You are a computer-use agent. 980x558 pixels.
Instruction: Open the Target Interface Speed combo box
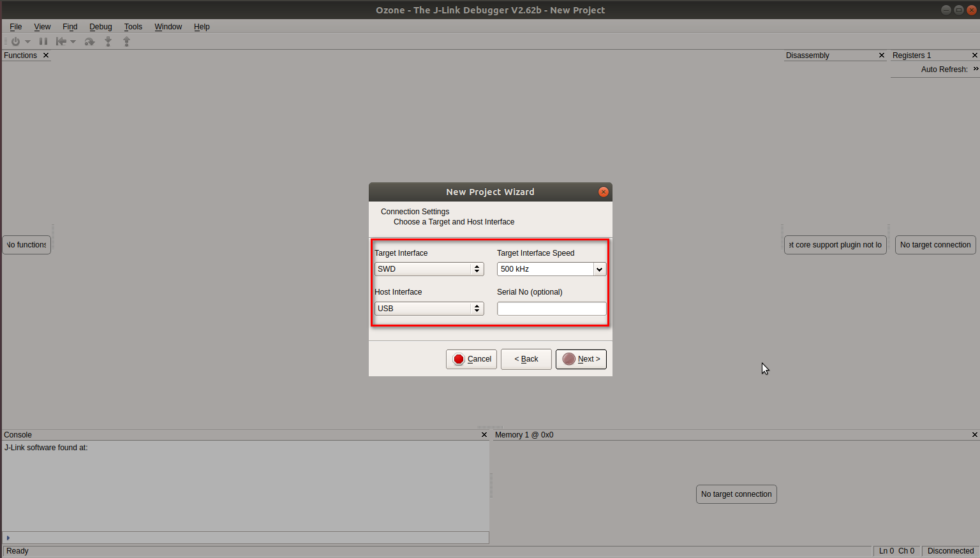coord(552,269)
